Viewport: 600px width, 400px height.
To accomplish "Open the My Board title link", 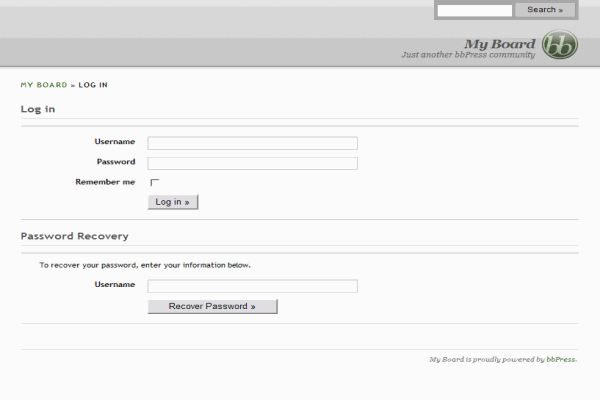I will [499, 43].
